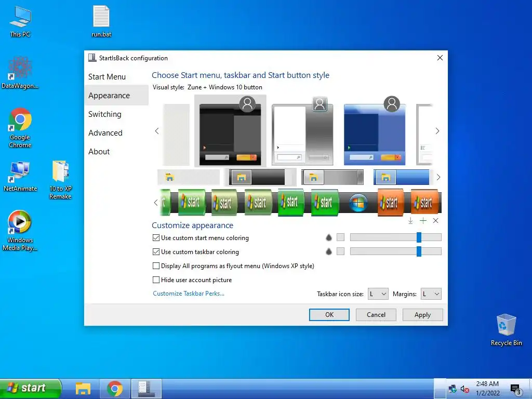The height and width of the screenshot is (399, 532).
Task: Open start menu color swatch
Action: click(x=340, y=237)
